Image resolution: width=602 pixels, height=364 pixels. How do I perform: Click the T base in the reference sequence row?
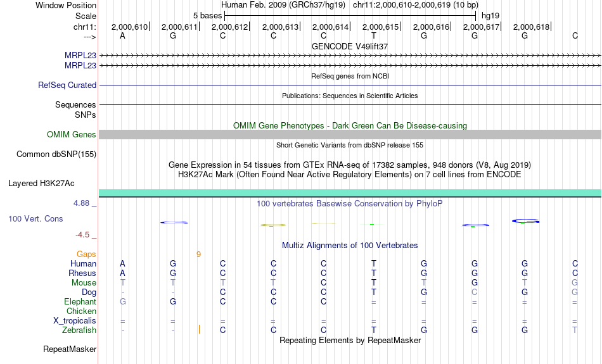[374, 35]
